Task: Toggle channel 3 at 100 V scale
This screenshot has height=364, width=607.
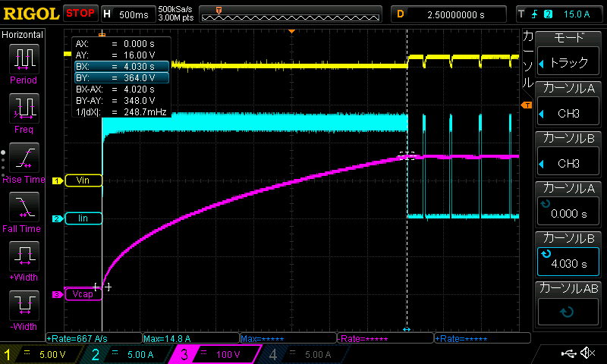Action: click(x=215, y=354)
